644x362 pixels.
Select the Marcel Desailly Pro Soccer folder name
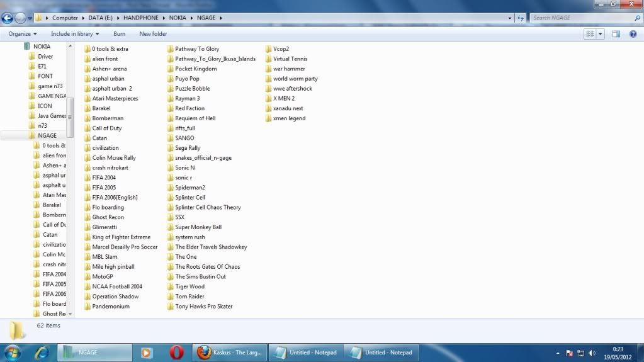125,247
